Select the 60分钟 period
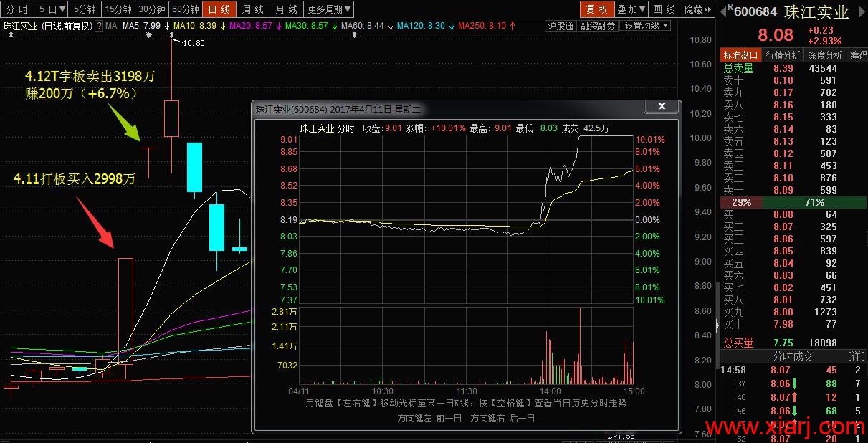 tap(185, 9)
